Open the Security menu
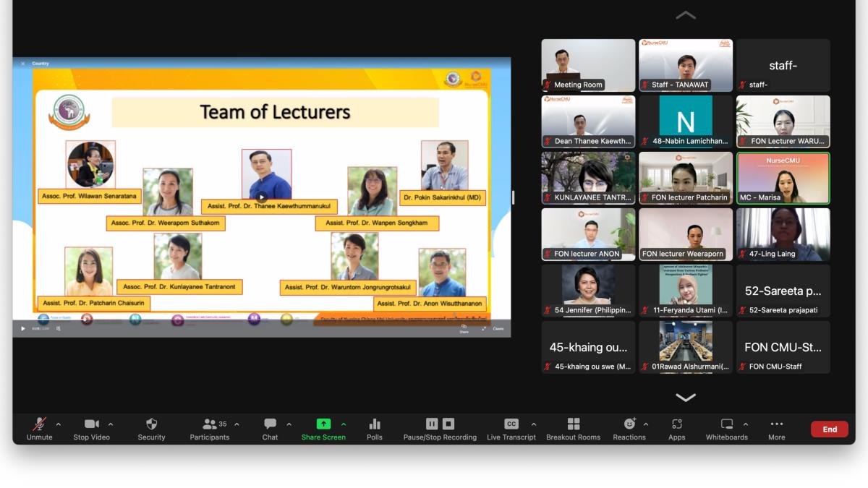The height and width of the screenshot is (488, 868). point(151,428)
